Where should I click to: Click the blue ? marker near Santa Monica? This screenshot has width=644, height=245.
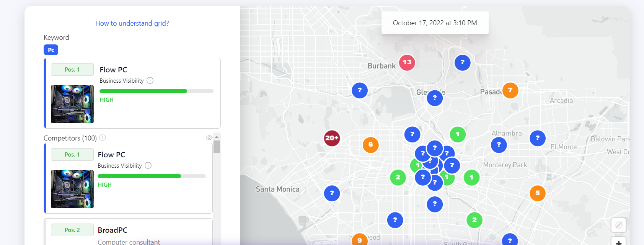(x=332, y=193)
